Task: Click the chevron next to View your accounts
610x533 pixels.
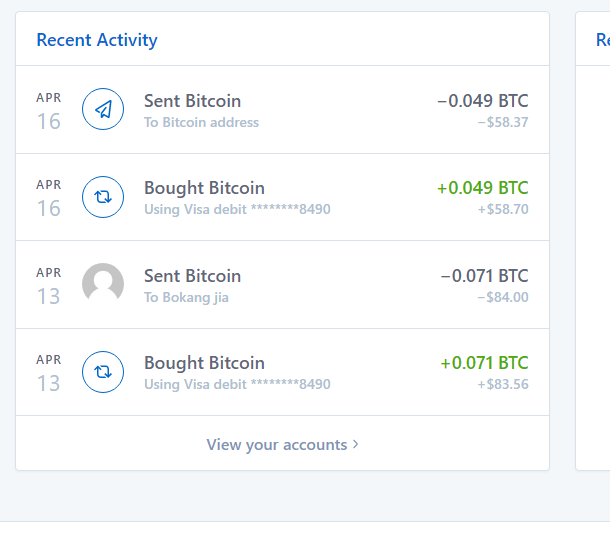Action: coord(356,444)
